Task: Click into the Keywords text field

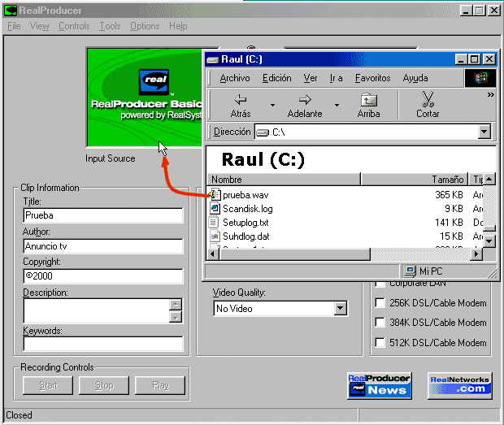Action: (x=102, y=344)
